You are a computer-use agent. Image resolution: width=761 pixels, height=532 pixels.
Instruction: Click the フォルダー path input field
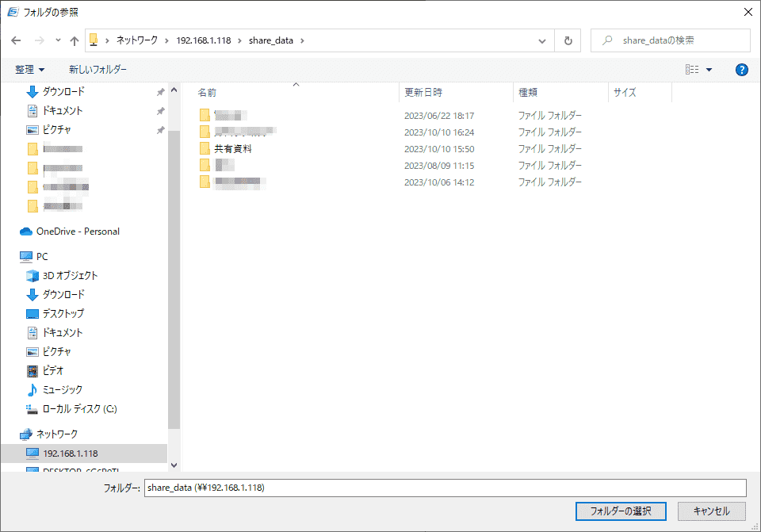pos(445,488)
